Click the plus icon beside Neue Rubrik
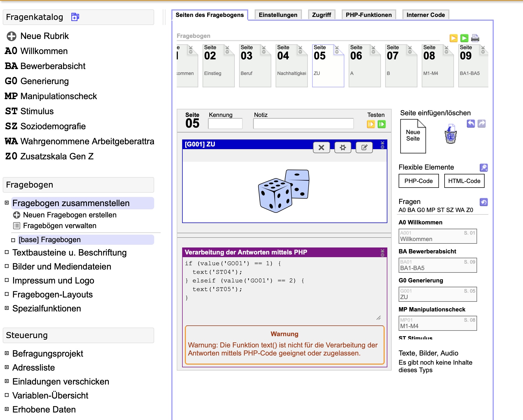 click(12, 36)
